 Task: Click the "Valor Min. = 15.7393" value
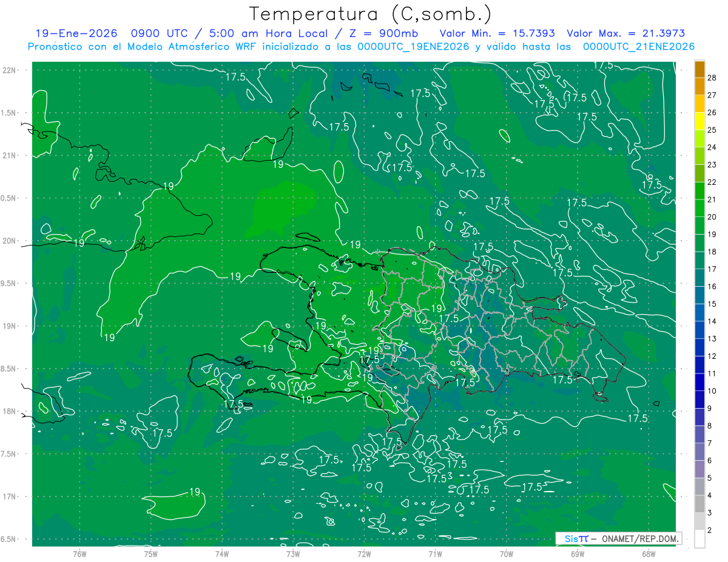point(497,34)
